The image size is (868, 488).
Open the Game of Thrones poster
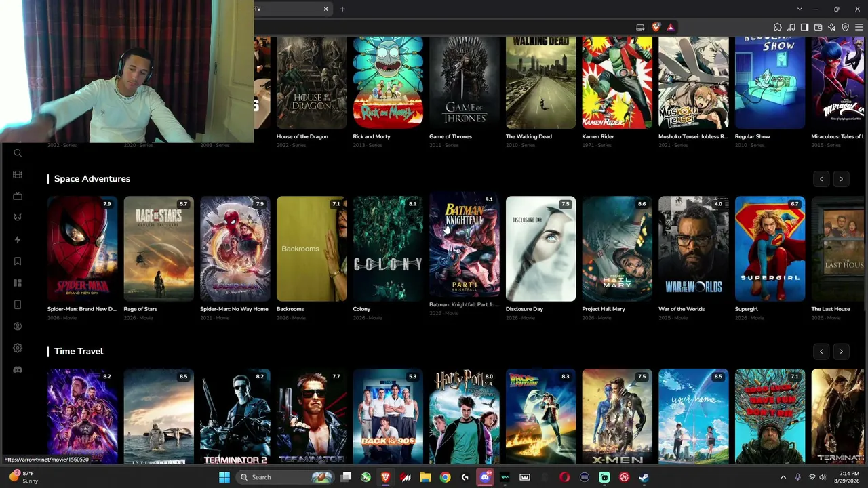[x=465, y=83]
